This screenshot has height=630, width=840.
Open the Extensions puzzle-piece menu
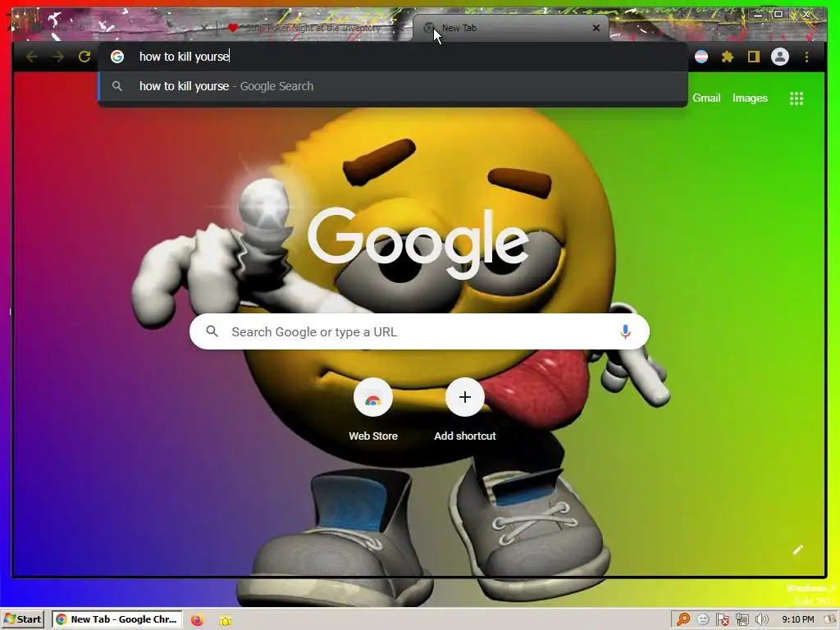click(727, 57)
